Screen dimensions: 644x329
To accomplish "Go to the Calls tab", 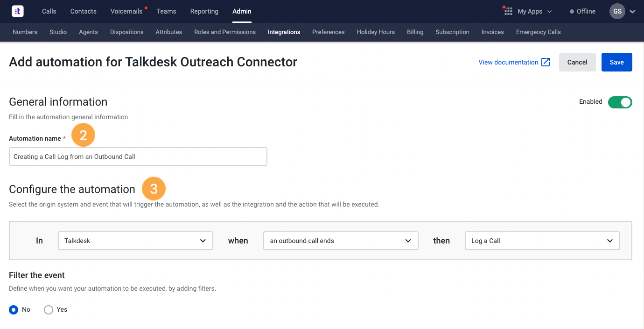I will pyautogui.click(x=49, y=11).
